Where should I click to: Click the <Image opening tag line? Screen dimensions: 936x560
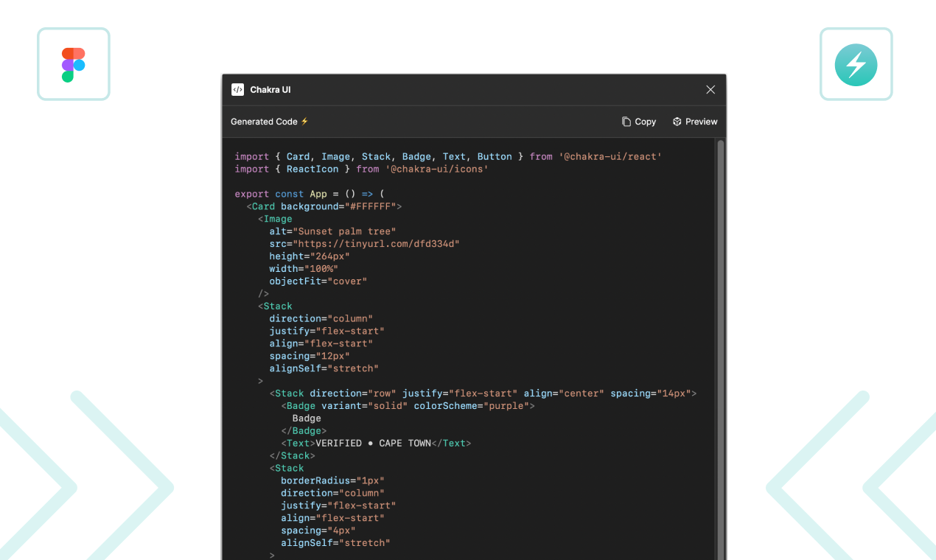pyautogui.click(x=275, y=219)
